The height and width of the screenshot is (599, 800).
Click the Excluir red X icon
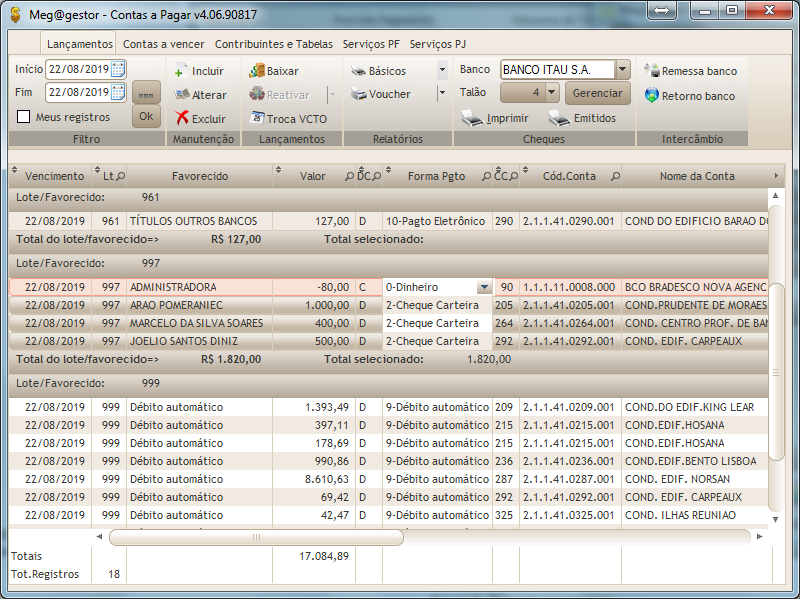181,118
